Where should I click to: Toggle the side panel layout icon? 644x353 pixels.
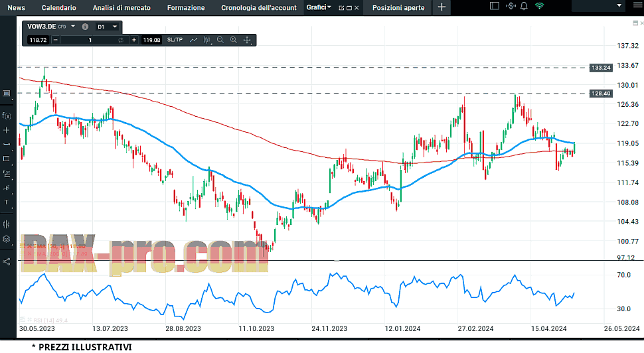point(495,6)
